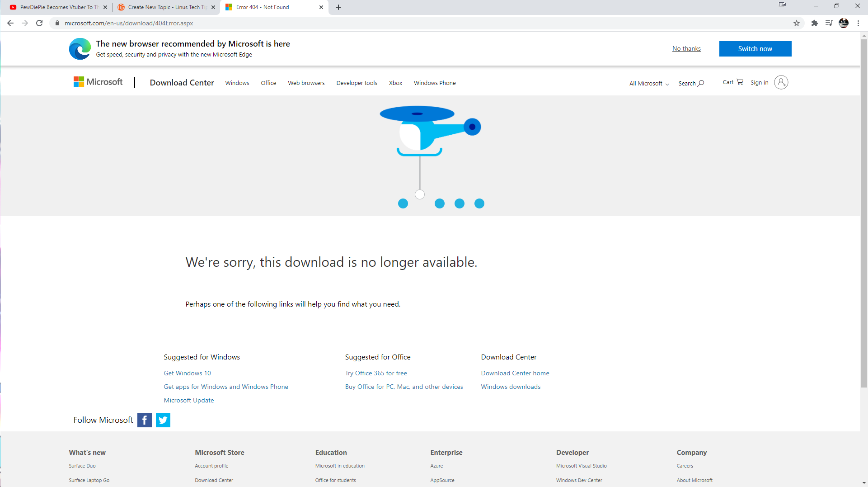Click the helicopter illustration
Screen dimensions: 868x487
[430, 131]
